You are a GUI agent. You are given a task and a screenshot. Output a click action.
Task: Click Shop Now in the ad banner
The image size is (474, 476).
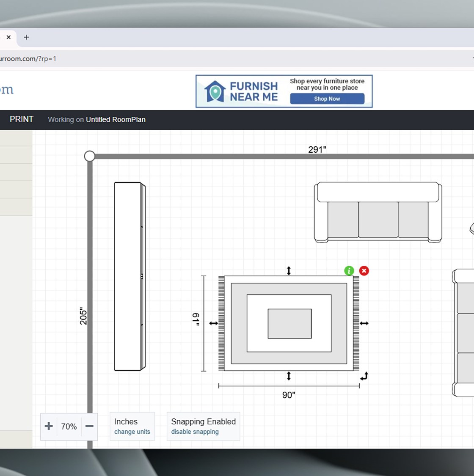pyautogui.click(x=327, y=99)
